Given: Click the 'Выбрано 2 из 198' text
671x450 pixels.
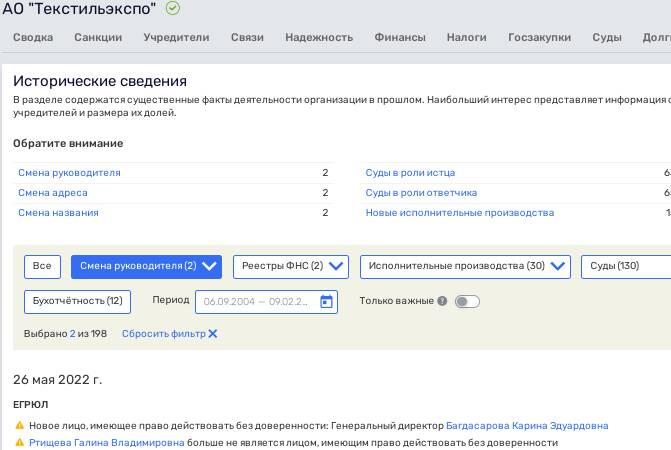Looking at the screenshot, I should [65, 334].
